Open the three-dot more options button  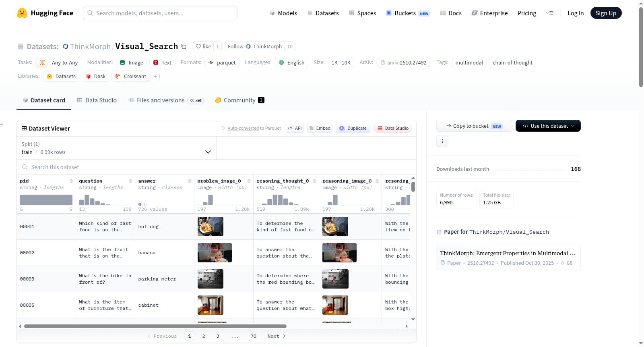click(442, 141)
